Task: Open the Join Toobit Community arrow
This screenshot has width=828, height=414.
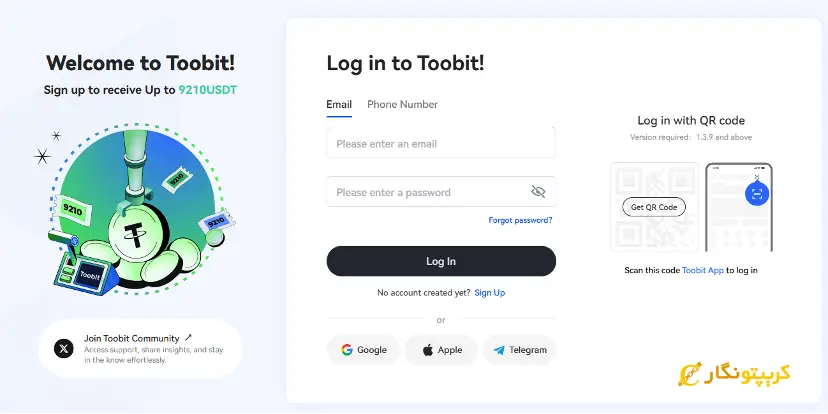Action: click(189, 337)
